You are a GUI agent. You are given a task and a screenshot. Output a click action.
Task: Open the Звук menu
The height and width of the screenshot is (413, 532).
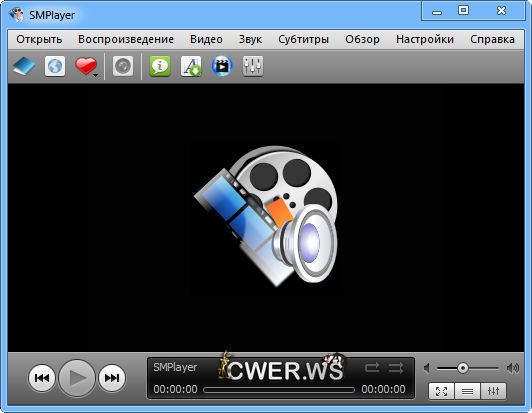[x=250, y=39]
